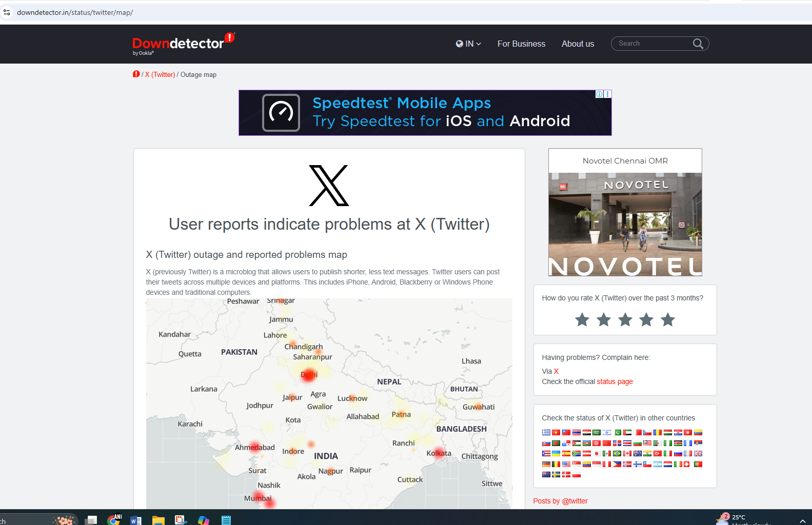Click the X (Twitter) breadcrumb link

pyautogui.click(x=160, y=75)
